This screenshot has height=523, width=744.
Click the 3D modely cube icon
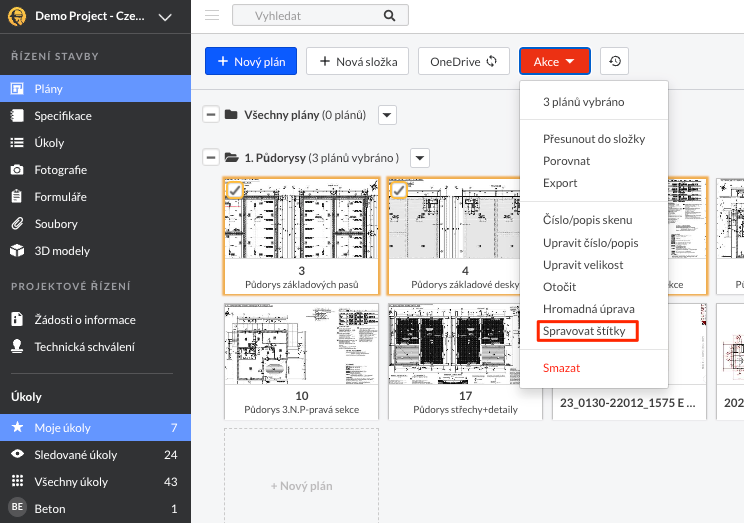[x=17, y=251]
